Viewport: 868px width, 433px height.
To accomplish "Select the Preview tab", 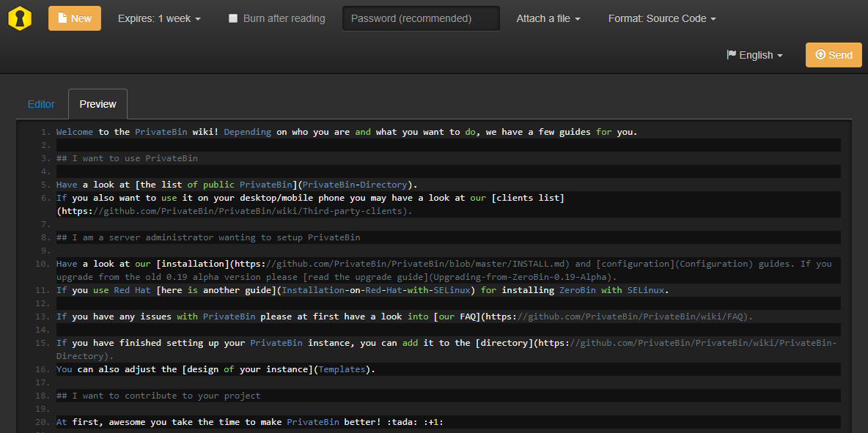I will (98, 104).
